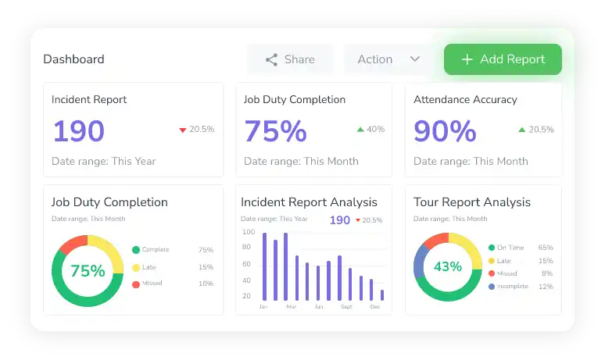Click the Complete legend label

pyautogui.click(x=156, y=249)
